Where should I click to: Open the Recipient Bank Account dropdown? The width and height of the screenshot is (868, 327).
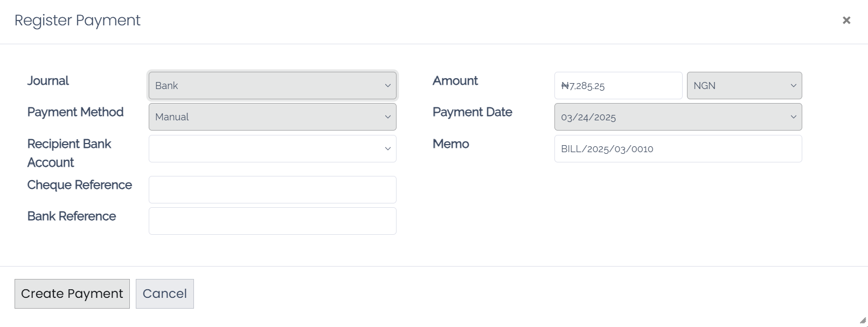272,149
